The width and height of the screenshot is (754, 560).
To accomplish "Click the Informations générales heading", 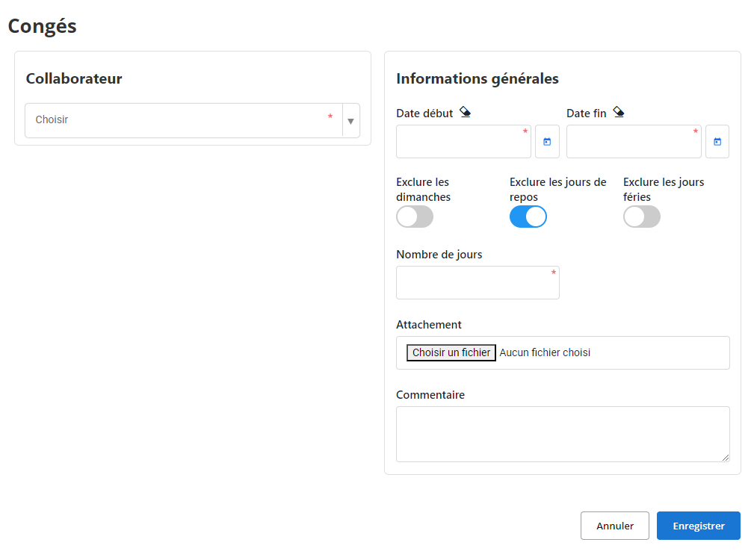I will point(478,78).
